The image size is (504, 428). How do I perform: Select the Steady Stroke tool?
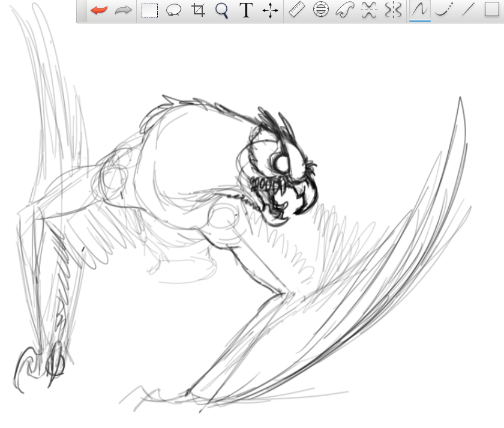[x=420, y=10]
